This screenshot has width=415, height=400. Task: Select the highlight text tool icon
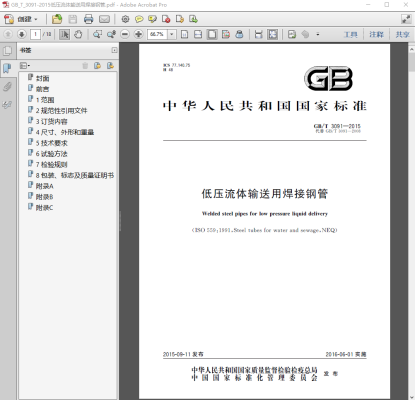pyautogui.click(x=153, y=19)
